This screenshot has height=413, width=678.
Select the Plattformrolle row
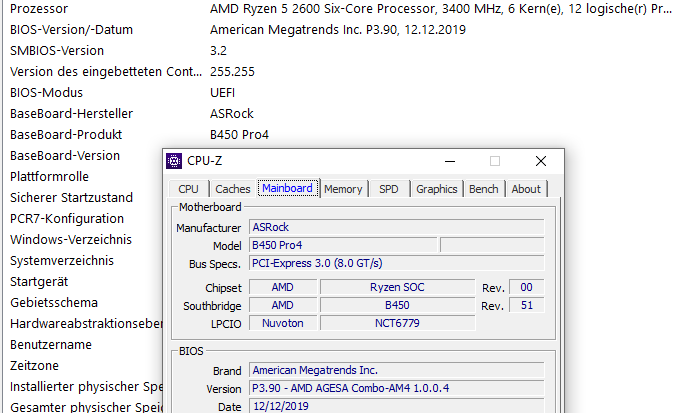(49, 176)
